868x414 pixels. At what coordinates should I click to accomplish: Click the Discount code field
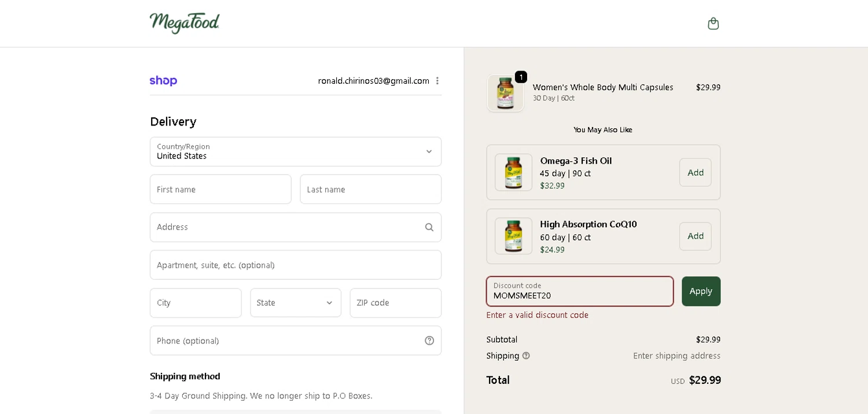(x=580, y=291)
